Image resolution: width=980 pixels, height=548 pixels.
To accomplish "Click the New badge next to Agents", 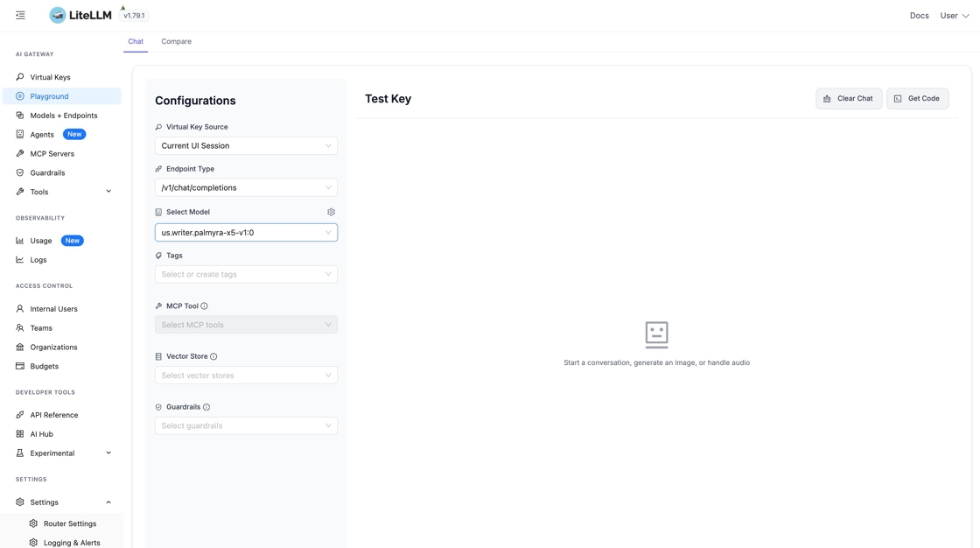I will (74, 135).
